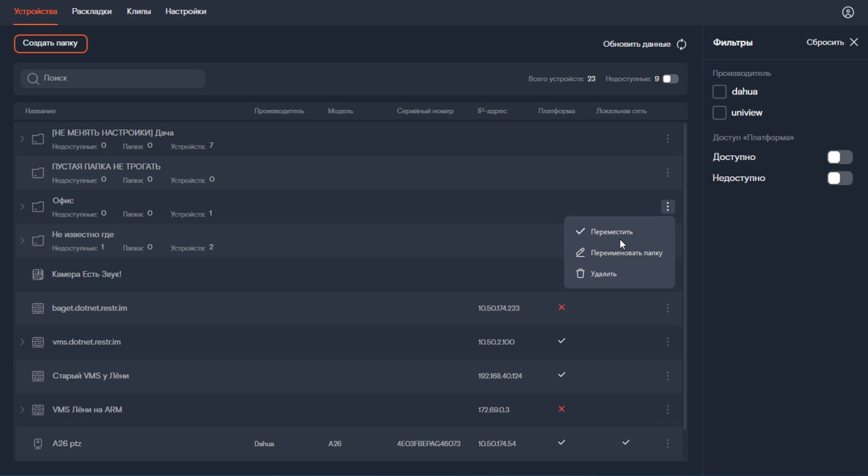Screen dimensions: 868x476
Task: Enable the Доступно platform toggle
Action: pos(840,157)
